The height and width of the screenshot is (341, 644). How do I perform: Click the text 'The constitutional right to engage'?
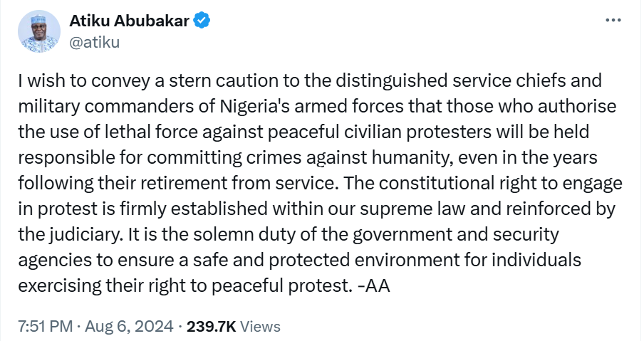[483, 184]
